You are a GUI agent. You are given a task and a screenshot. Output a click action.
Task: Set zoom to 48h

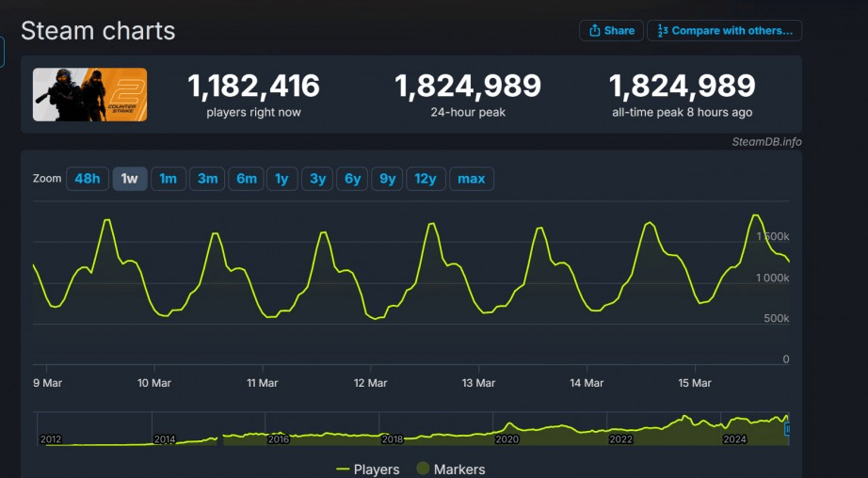88,179
